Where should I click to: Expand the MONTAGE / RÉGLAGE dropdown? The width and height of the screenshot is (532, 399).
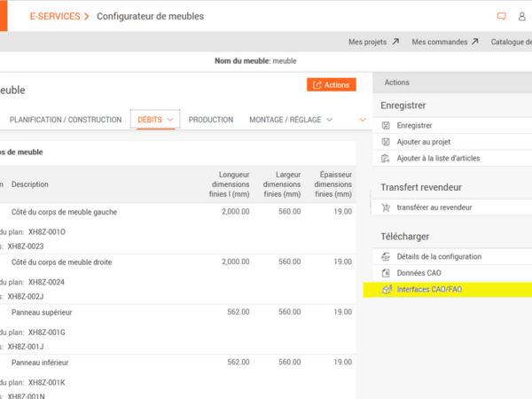(329, 120)
